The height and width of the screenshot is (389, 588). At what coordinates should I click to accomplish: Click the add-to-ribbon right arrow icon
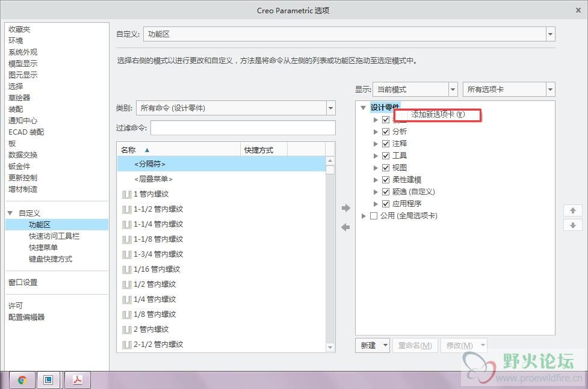[345, 208]
